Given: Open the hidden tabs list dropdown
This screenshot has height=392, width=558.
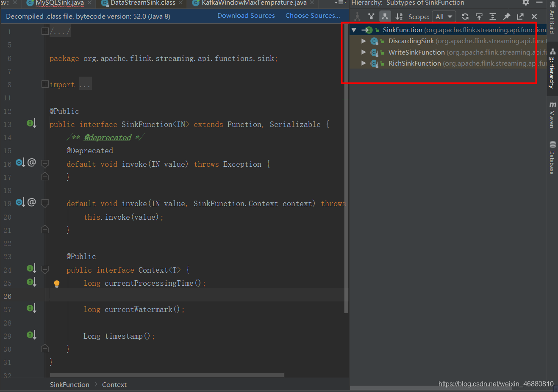Looking at the screenshot, I should pyautogui.click(x=341, y=3).
